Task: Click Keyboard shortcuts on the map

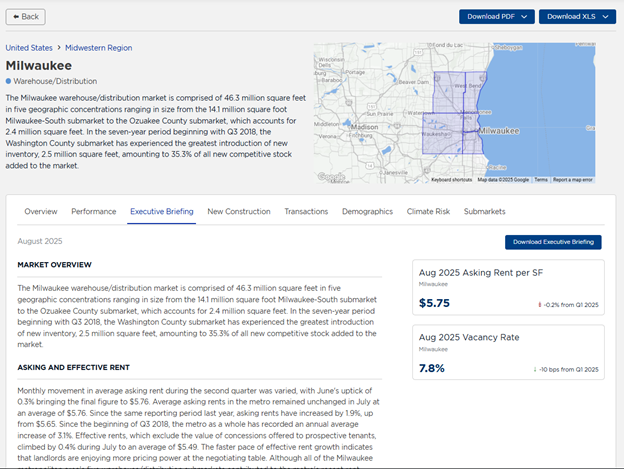Action: click(452, 180)
